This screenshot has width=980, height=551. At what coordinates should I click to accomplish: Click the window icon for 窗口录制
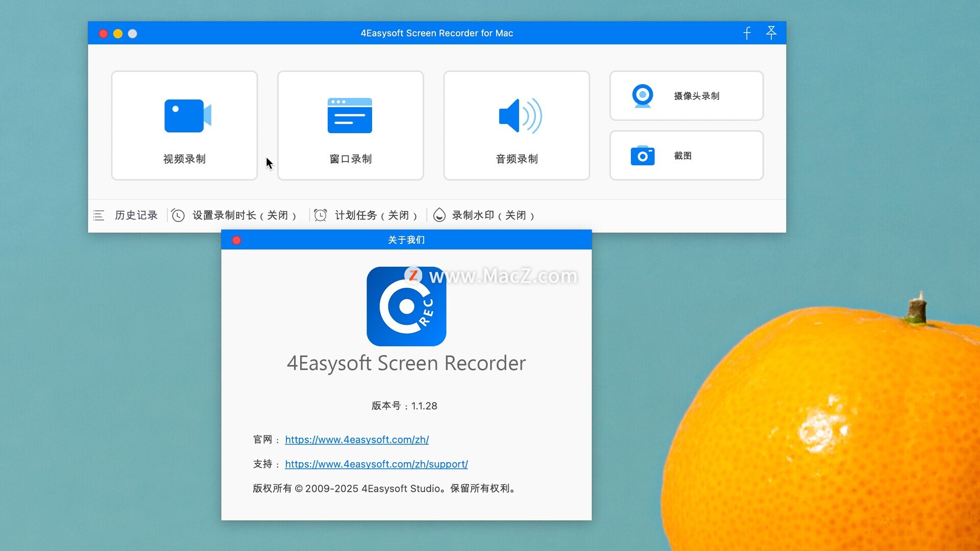[350, 115]
